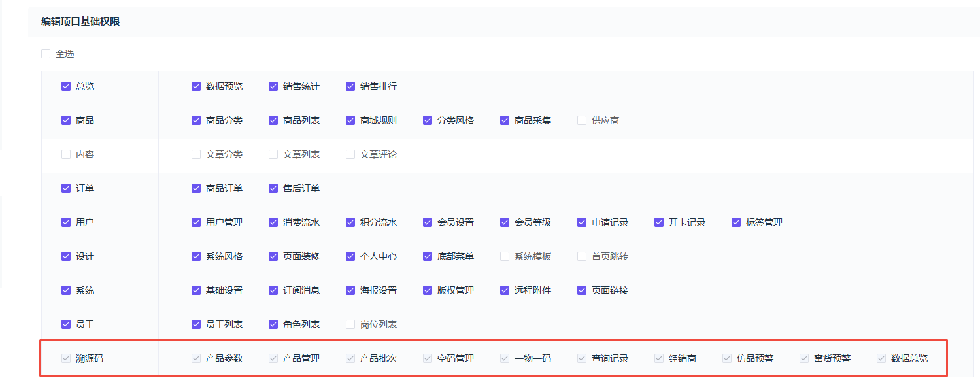Toggle the 积分流水 checkbox
980x378 pixels.
[350, 222]
